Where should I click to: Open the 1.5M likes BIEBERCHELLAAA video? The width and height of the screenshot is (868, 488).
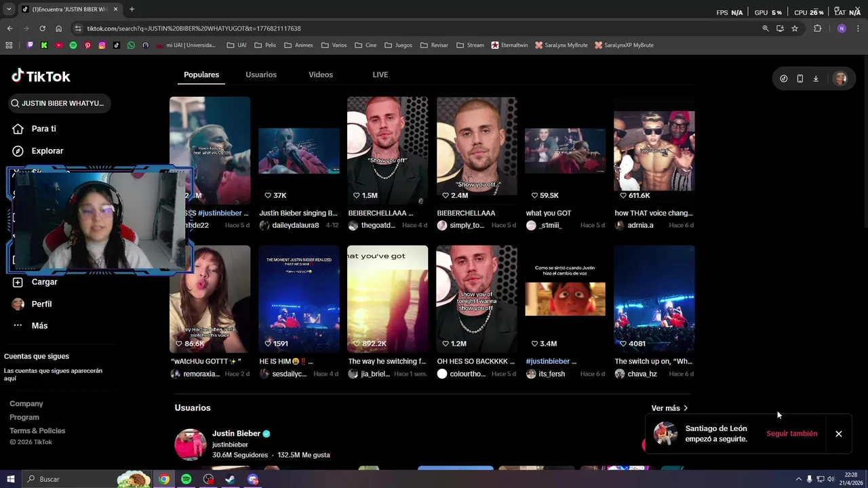coord(387,150)
